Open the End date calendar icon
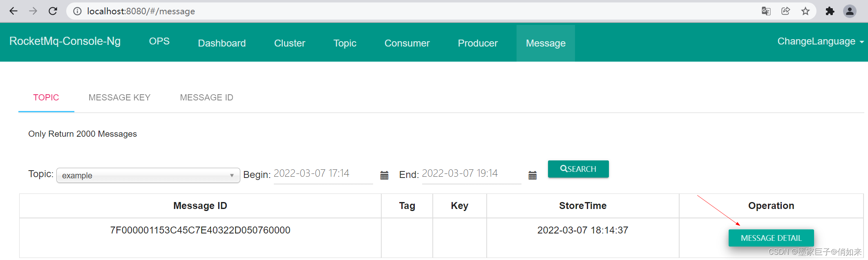 click(532, 176)
